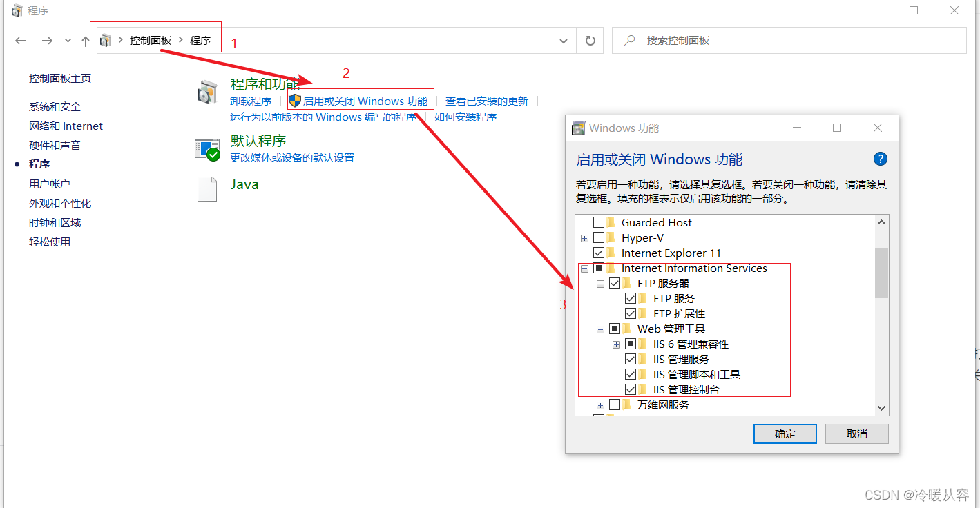Open the 时钟和区域 category
Image resolution: width=980 pixels, height=508 pixels.
[55, 223]
